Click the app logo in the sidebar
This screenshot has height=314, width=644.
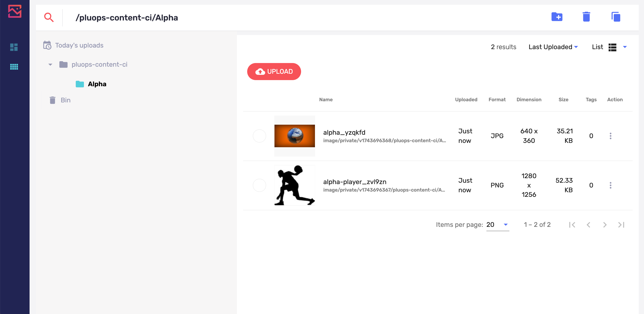click(x=15, y=12)
